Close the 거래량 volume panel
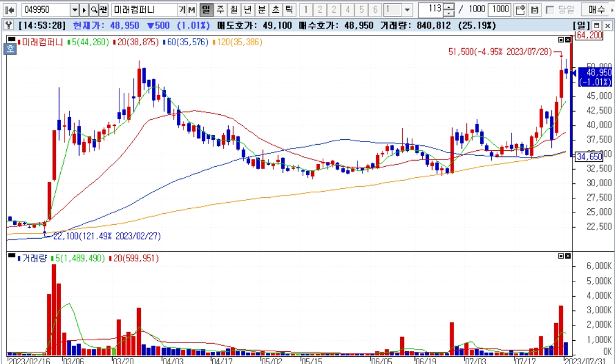Screen dimensions: 615x364 click(x=567, y=256)
